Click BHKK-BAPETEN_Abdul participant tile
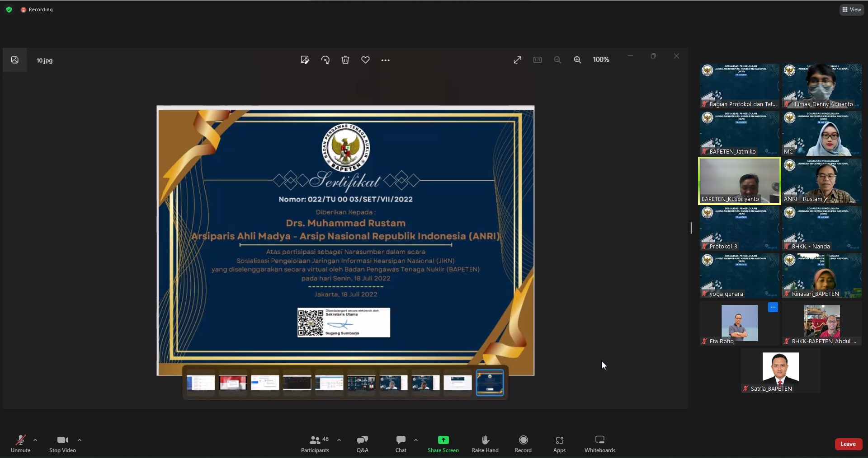The image size is (868, 458). [x=822, y=323]
